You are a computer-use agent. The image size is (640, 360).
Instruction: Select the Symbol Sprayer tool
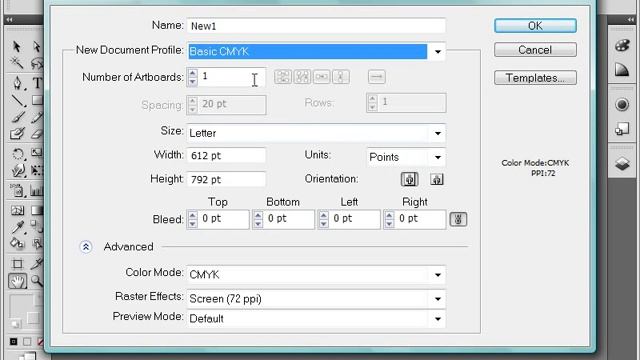pyautogui.click(x=18, y=190)
